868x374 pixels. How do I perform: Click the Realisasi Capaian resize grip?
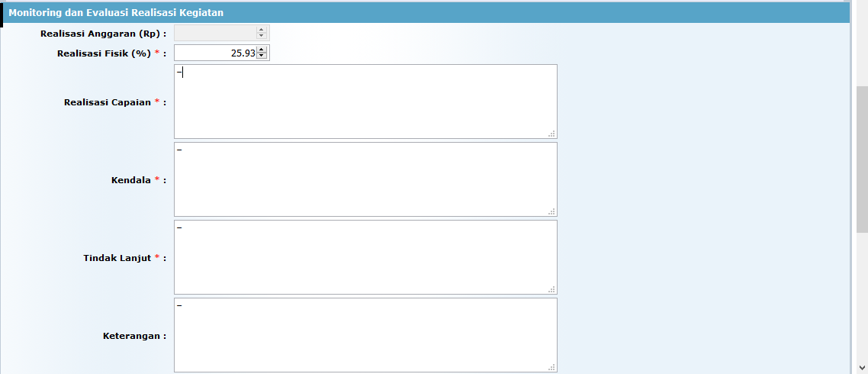coord(551,134)
